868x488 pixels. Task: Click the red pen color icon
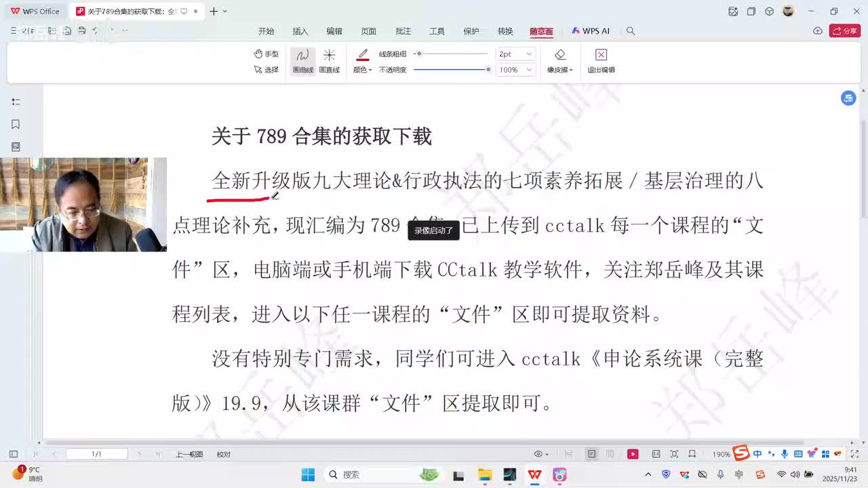[363, 55]
